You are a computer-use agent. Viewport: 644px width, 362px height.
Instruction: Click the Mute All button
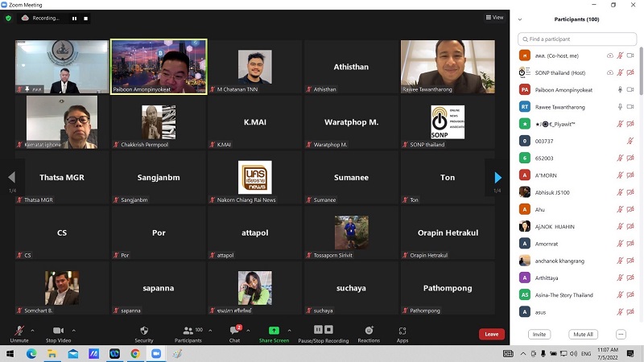[x=583, y=334]
